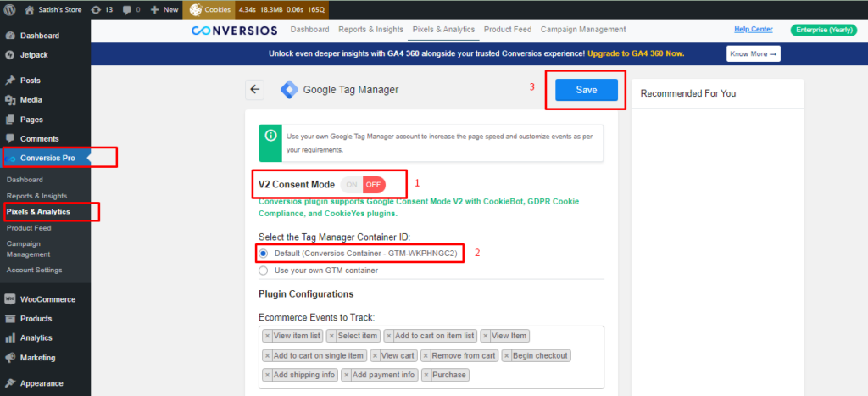Image resolution: width=868 pixels, height=396 pixels.
Task: Open Reports & Insights submenu item
Action: 37,196
